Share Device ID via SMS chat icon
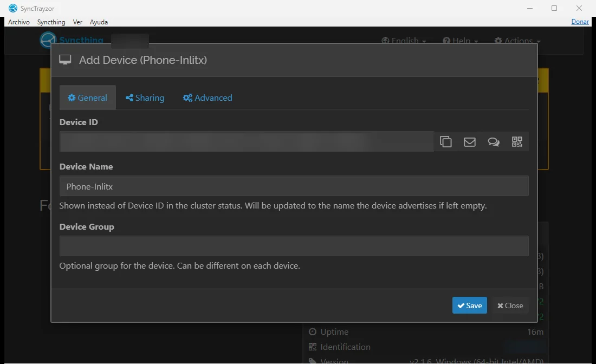This screenshot has width=596, height=364. pos(494,142)
